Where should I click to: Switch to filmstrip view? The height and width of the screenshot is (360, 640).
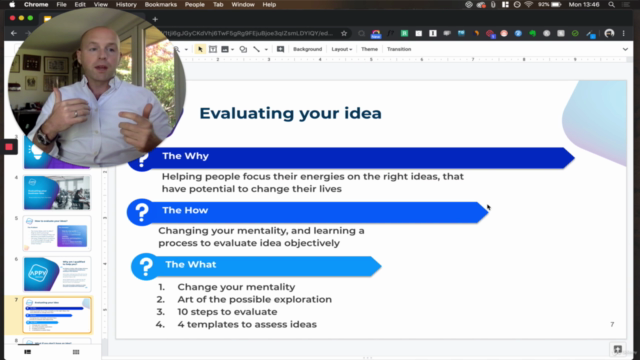[x=28, y=352]
